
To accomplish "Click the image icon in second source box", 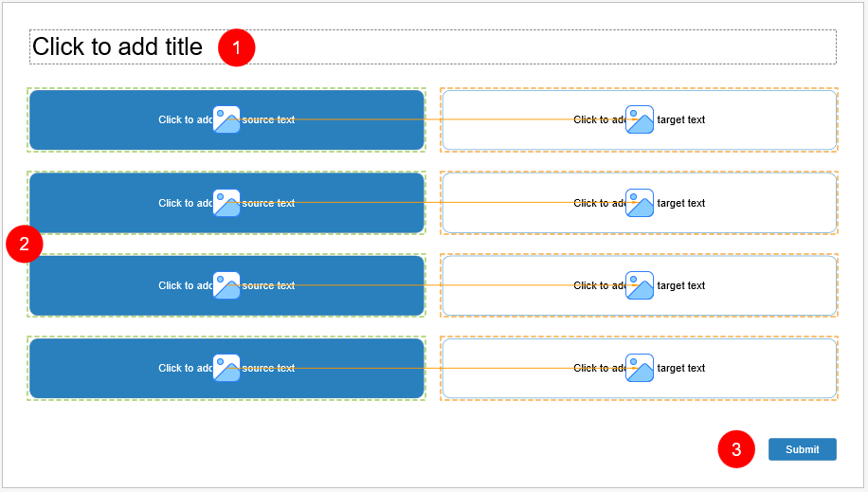I will pyautogui.click(x=226, y=203).
